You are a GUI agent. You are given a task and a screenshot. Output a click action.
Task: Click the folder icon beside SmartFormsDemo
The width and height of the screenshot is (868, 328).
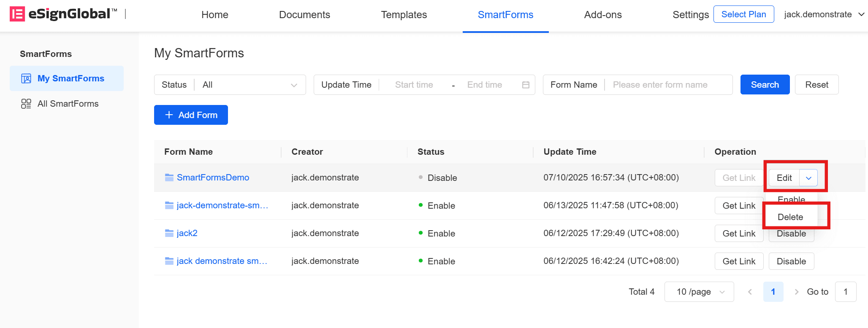click(169, 177)
